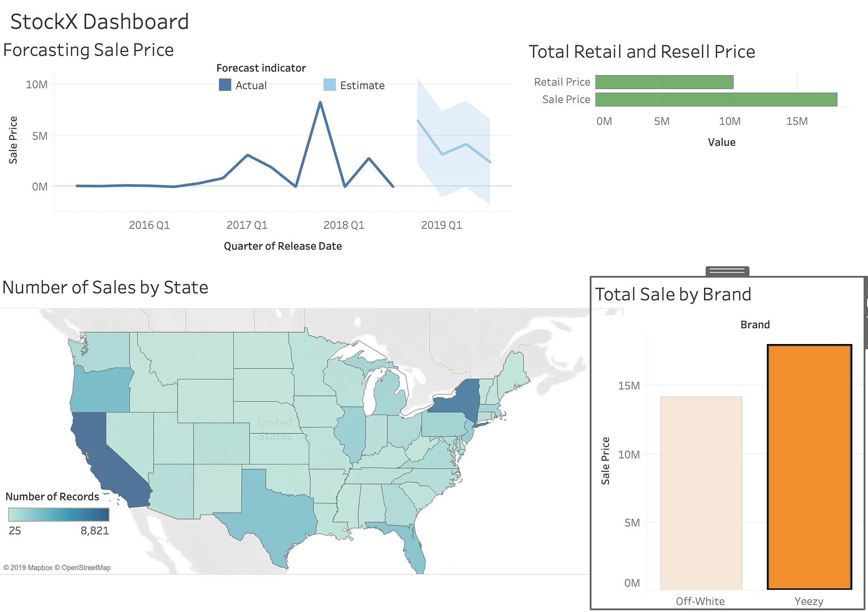
Task: Click the "2019 Q1" axis label
Action: 442,225
